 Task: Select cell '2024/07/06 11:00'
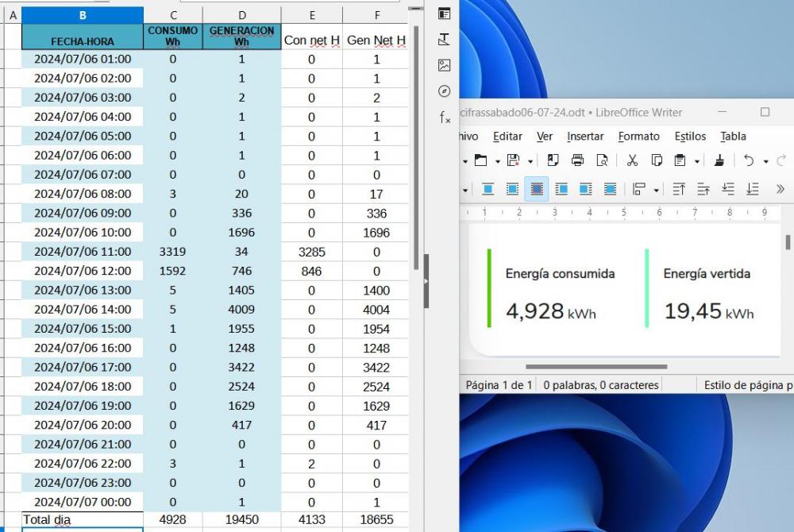pos(83,252)
